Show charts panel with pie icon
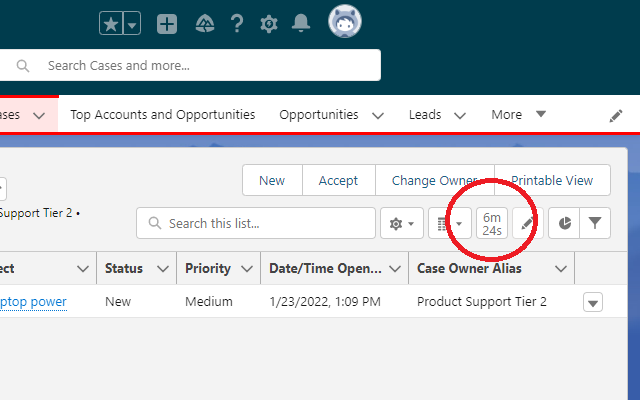 coord(565,224)
